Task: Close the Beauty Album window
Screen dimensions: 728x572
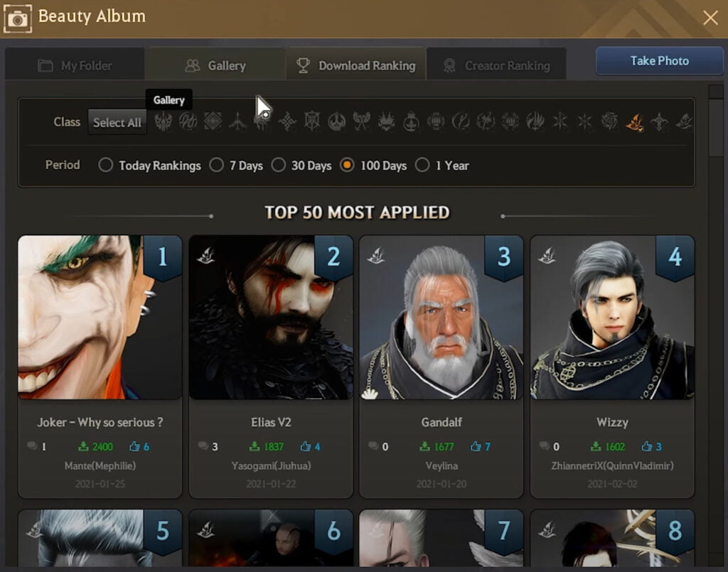Action: pyautogui.click(x=710, y=18)
